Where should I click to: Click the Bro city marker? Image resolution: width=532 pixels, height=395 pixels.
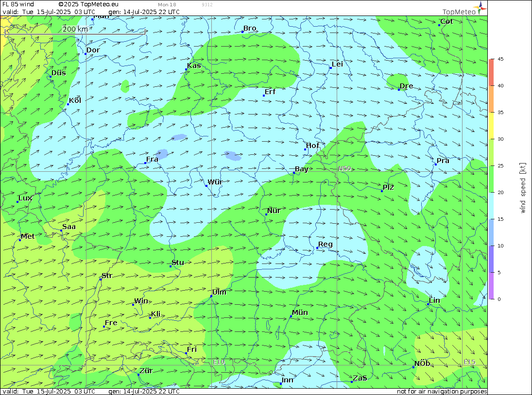tap(242, 32)
